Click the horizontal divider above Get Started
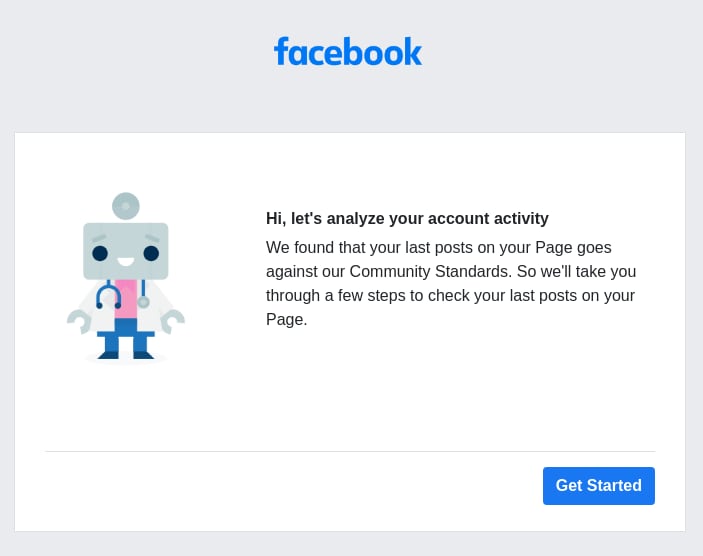This screenshot has width=703, height=556. tap(350, 451)
